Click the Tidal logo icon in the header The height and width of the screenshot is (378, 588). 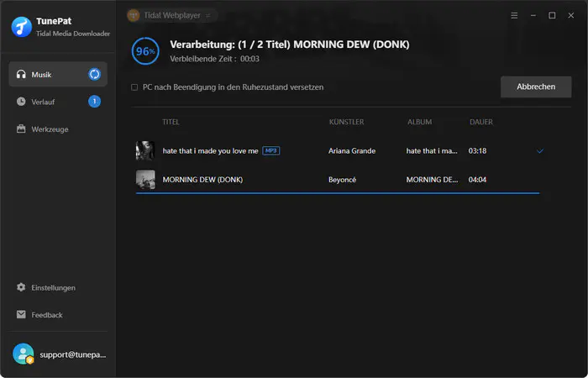click(x=134, y=15)
